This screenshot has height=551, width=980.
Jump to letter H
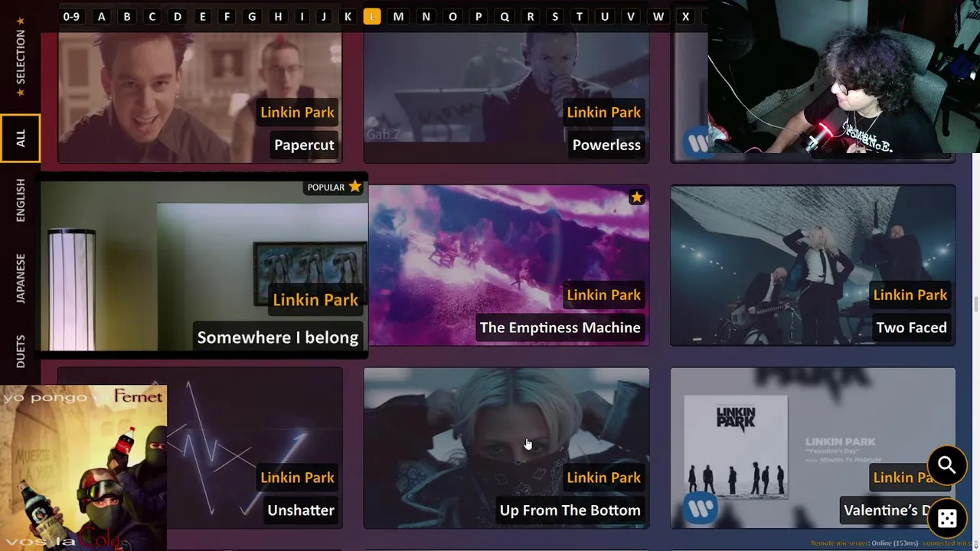coord(278,16)
